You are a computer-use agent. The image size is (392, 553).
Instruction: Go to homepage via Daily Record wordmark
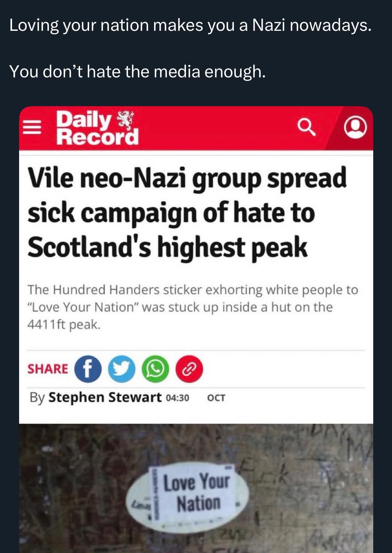97,128
